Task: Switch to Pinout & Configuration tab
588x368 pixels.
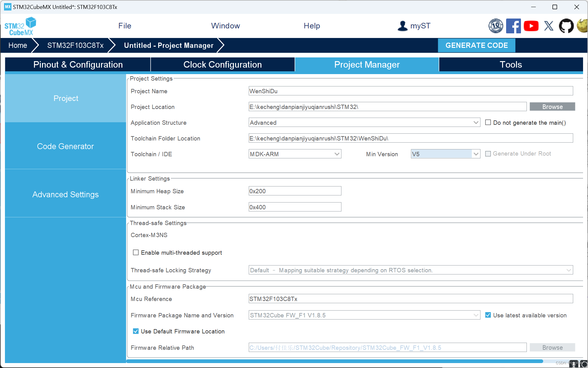Action: pyautogui.click(x=78, y=65)
